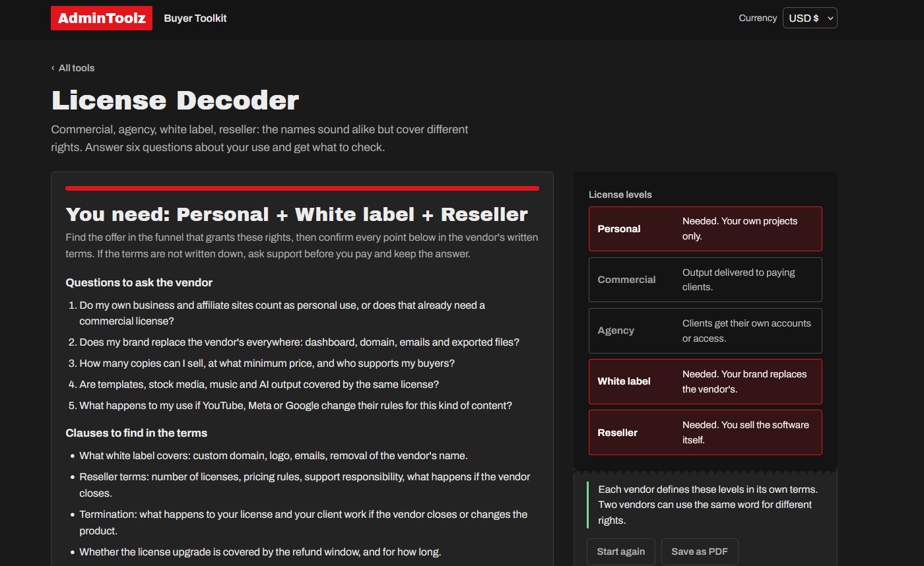
Task: Click question about YouTube, Meta or Google rules
Action: (296, 405)
